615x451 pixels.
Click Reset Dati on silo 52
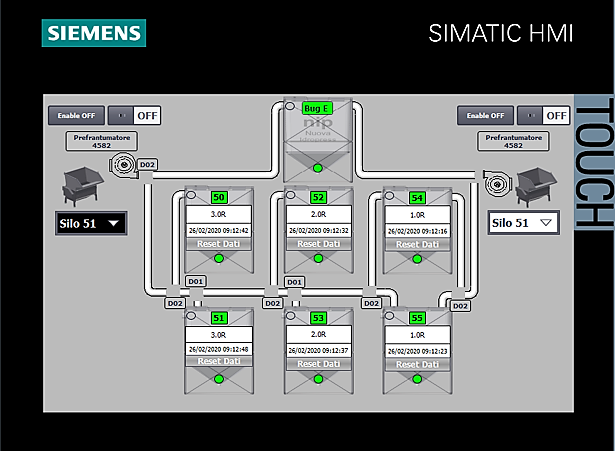click(x=318, y=244)
